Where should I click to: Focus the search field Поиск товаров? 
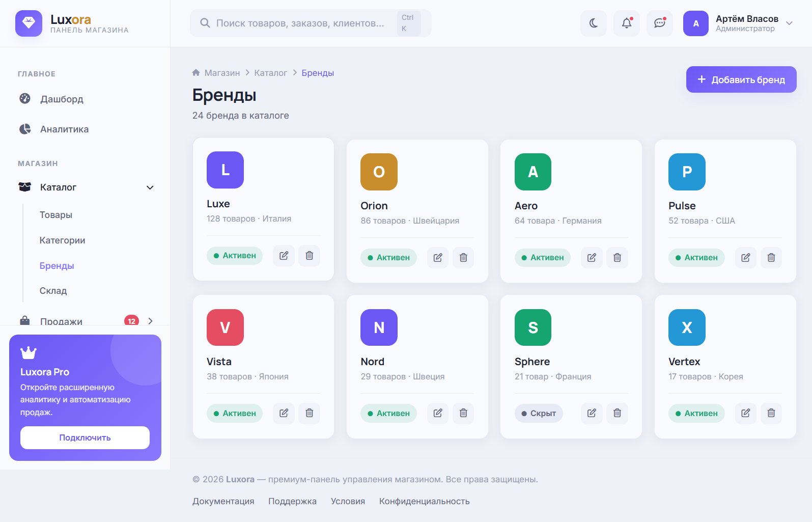tap(311, 23)
